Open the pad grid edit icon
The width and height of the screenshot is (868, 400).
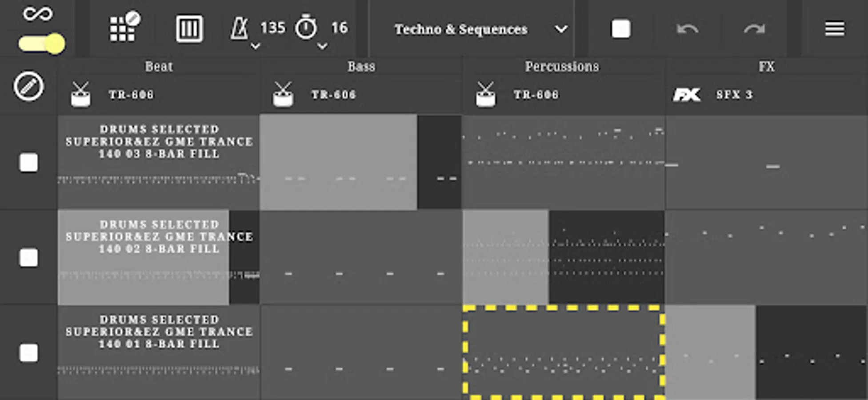[124, 28]
